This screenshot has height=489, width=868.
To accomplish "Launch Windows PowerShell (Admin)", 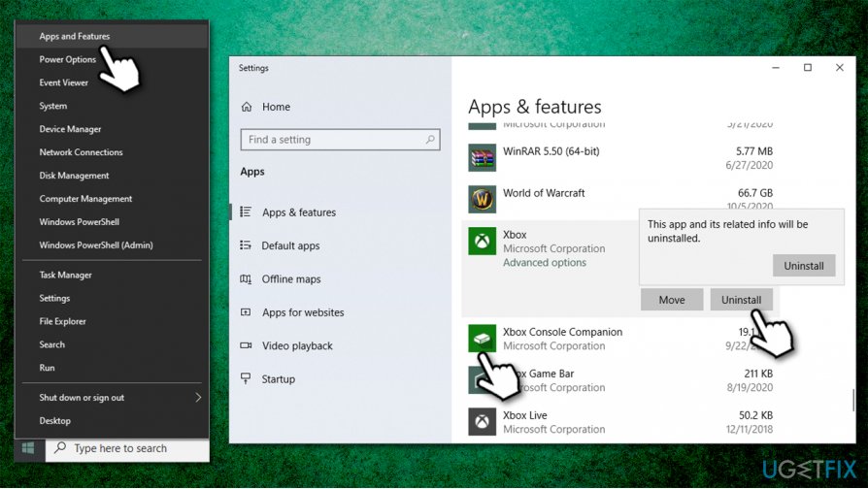I will [96, 245].
